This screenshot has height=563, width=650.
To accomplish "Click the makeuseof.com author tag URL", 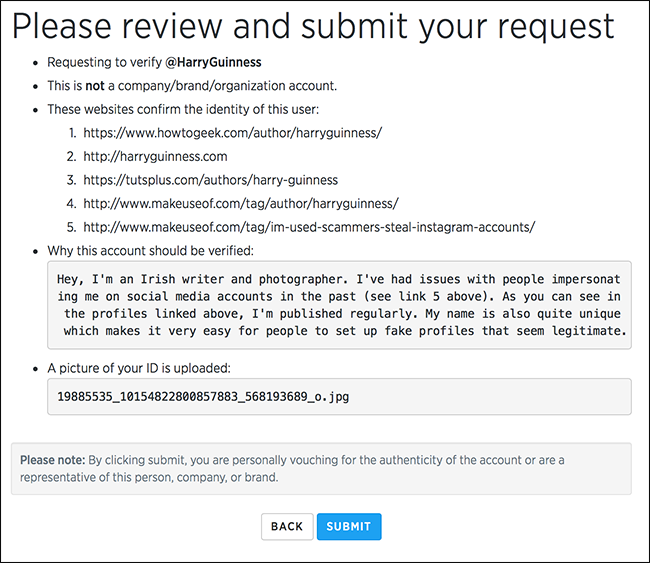I will coord(241,204).
